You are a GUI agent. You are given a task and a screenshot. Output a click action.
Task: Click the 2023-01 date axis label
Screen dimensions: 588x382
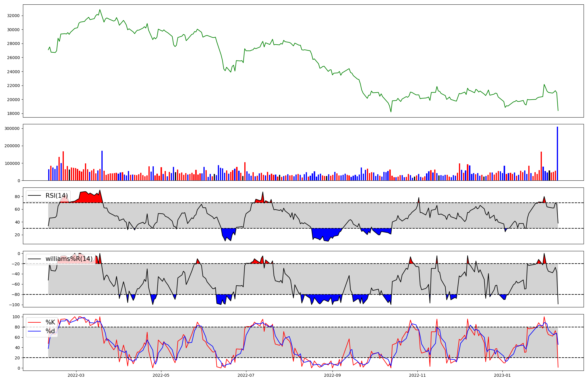point(502,375)
